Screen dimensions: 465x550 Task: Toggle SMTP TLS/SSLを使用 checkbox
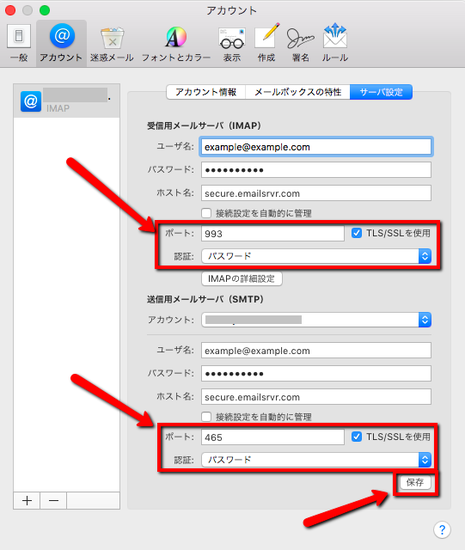tap(357, 437)
